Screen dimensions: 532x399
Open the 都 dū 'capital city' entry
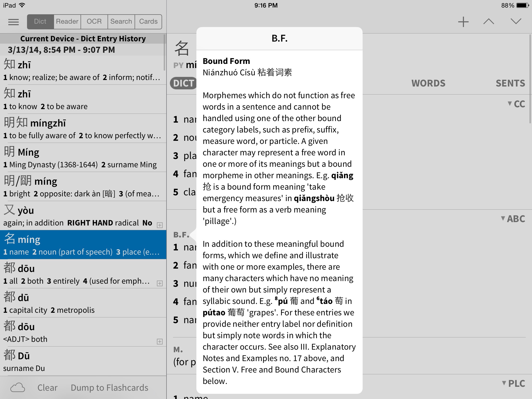(83, 303)
